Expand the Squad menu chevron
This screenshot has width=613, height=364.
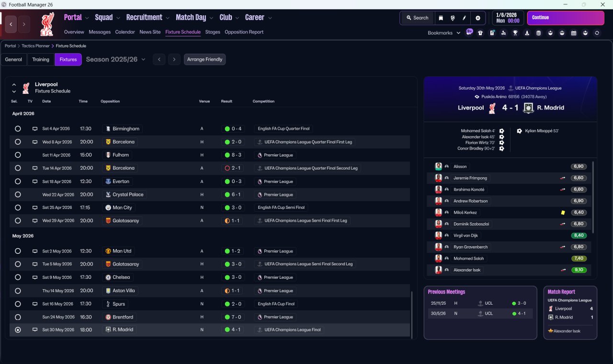pos(119,18)
